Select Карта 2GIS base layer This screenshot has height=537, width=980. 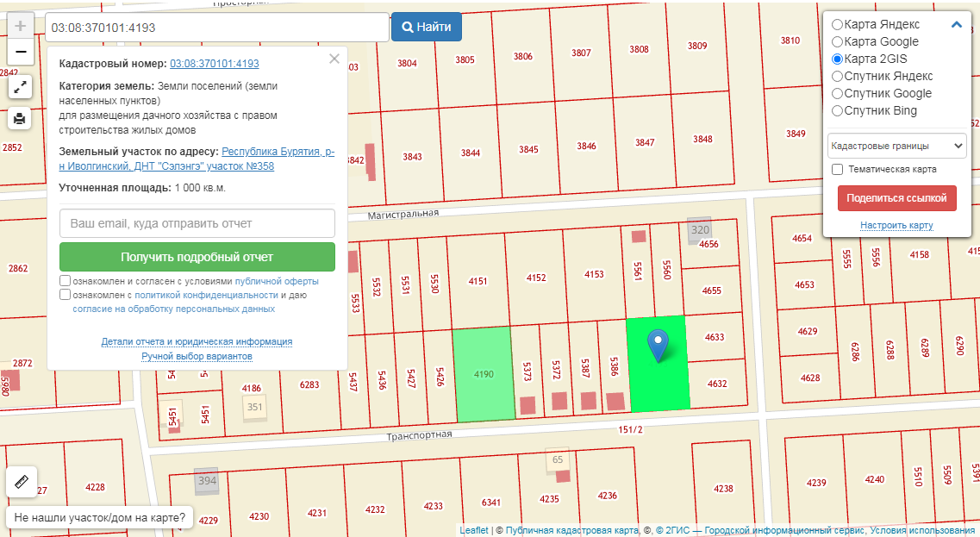pos(838,59)
